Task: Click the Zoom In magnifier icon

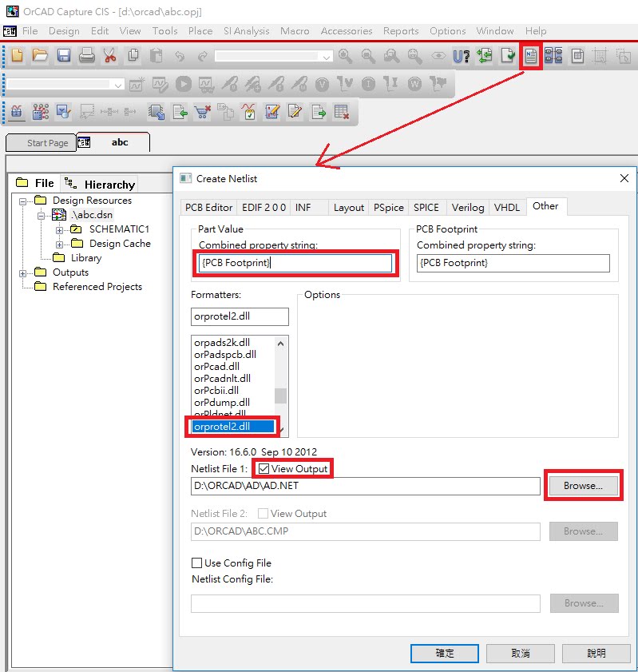Action: tap(345, 56)
